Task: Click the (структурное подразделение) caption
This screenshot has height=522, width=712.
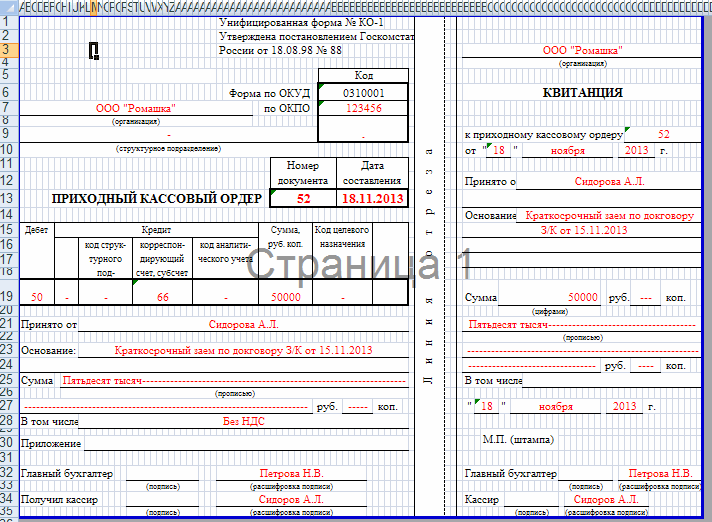Action: tap(168, 148)
